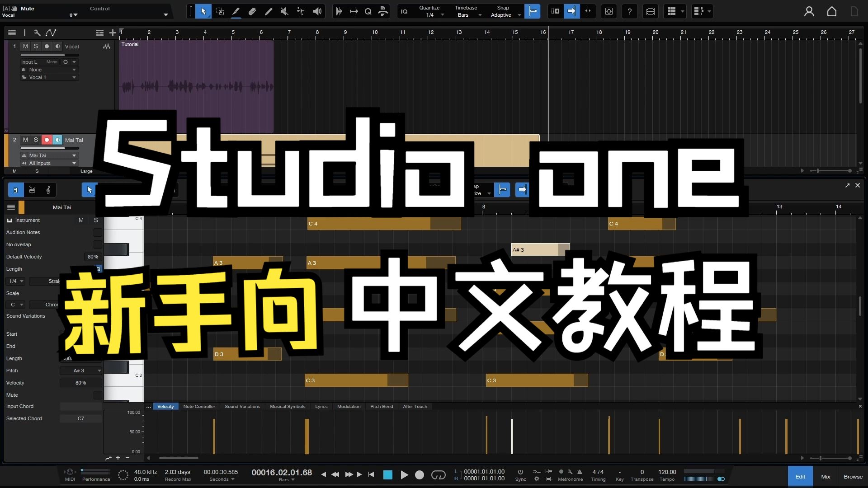Image resolution: width=868 pixels, height=488 pixels.
Task: Select the Range selection tool
Action: [220, 11]
